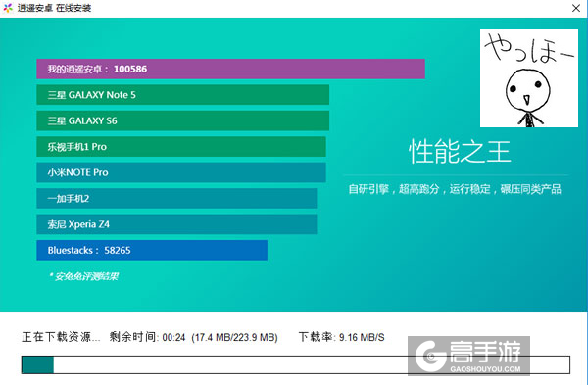Viewport: 588px width, 385px height.
Task: Click the 逍遥安卓 在线安装 window title
Action: click(x=54, y=8)
